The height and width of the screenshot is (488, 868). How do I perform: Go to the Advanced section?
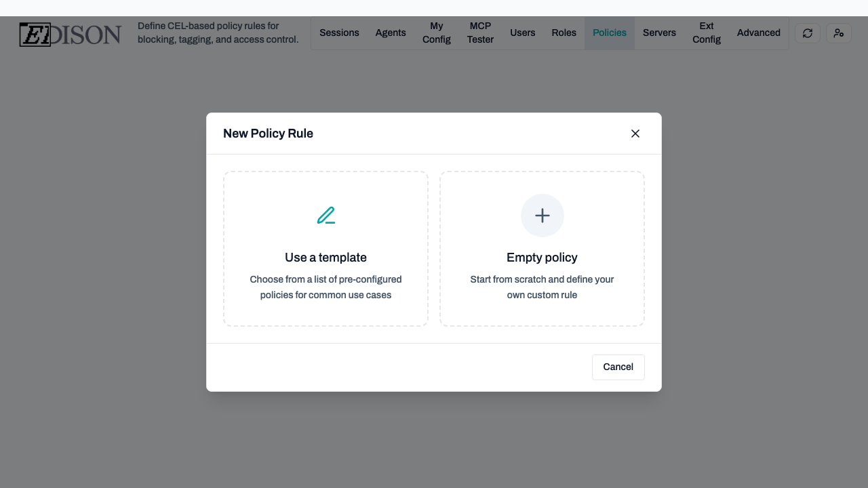point(758,33)
